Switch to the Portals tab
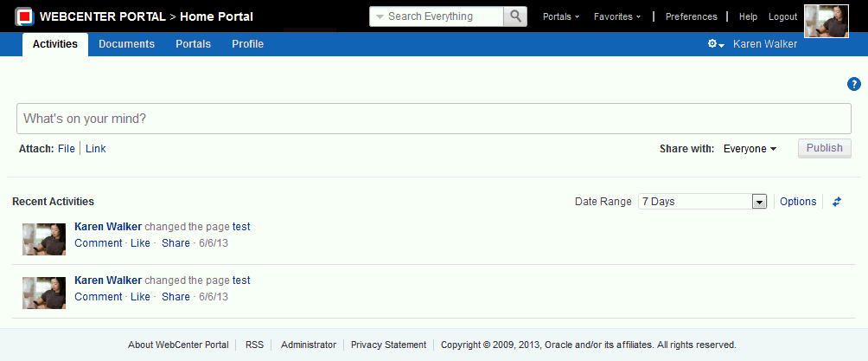Image resolution: width=868 pixels, height=361 pixels. (x=193, y=44)
